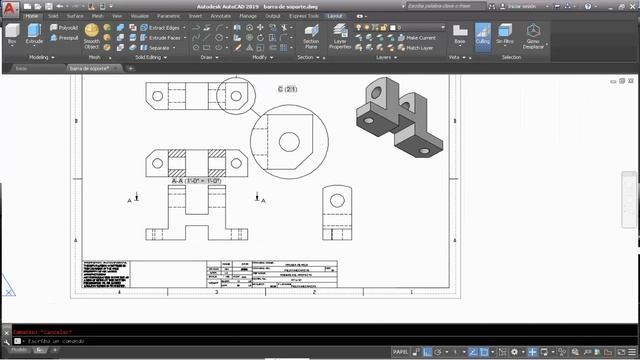Image resolution: width=640 pixels, height=360 pixels.
Task: Click the New drawing icon in quick access toolbar
Action: pos(27,7)
